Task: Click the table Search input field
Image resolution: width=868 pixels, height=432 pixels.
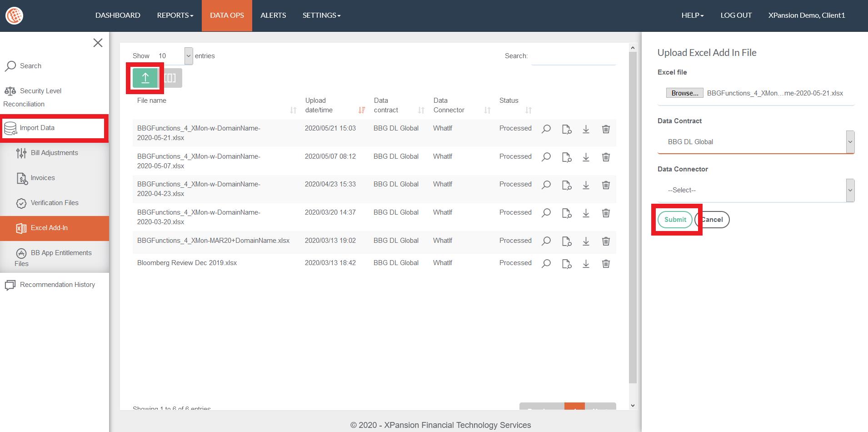Action: (x=574, y=56)
